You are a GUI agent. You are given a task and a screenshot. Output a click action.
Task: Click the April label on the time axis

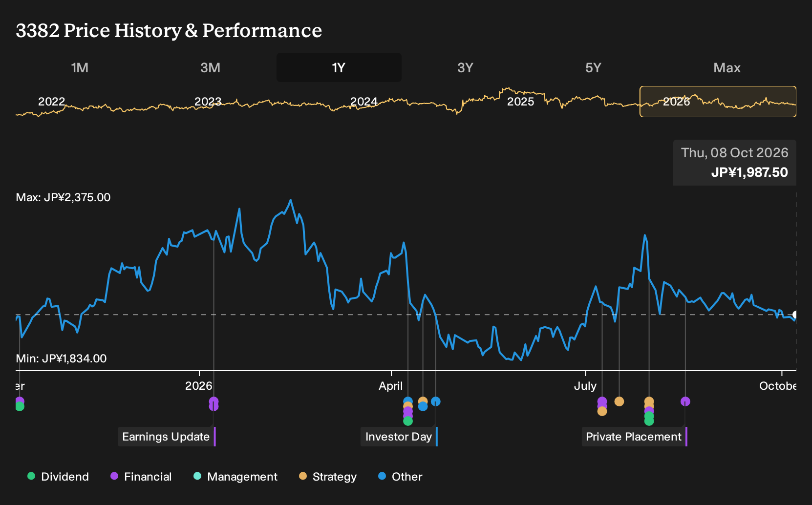[x=391, y=386]
